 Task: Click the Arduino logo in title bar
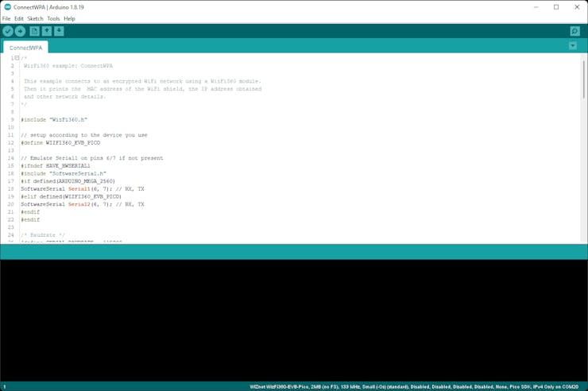7,6
